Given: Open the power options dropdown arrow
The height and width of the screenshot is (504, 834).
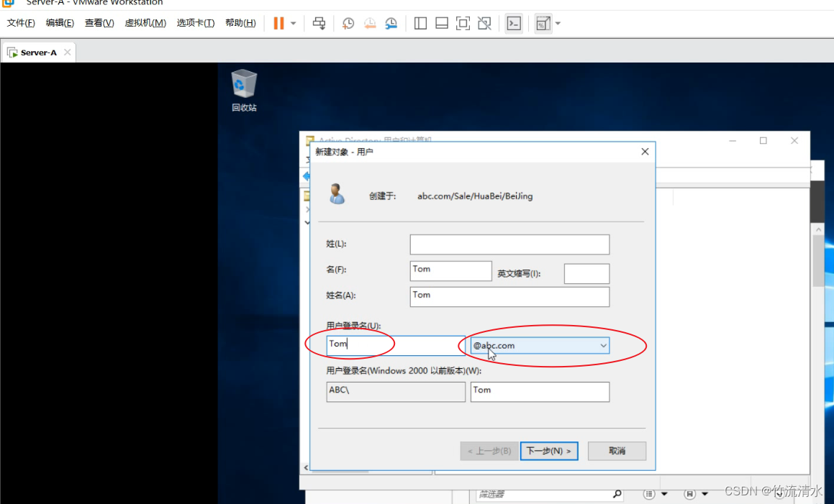Looking at the screenshot, I should coord(293,24).
